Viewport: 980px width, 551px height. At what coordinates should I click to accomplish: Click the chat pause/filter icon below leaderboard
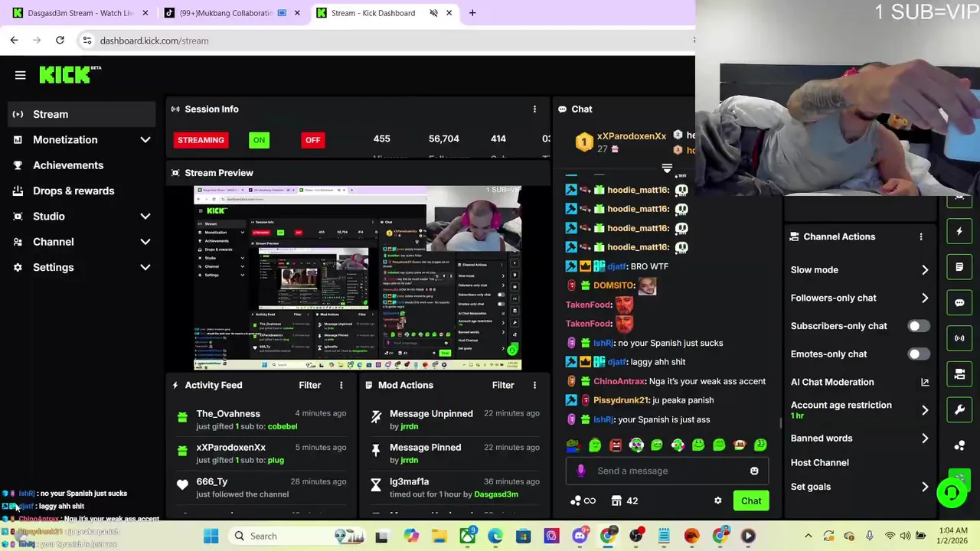click(667, 168)
